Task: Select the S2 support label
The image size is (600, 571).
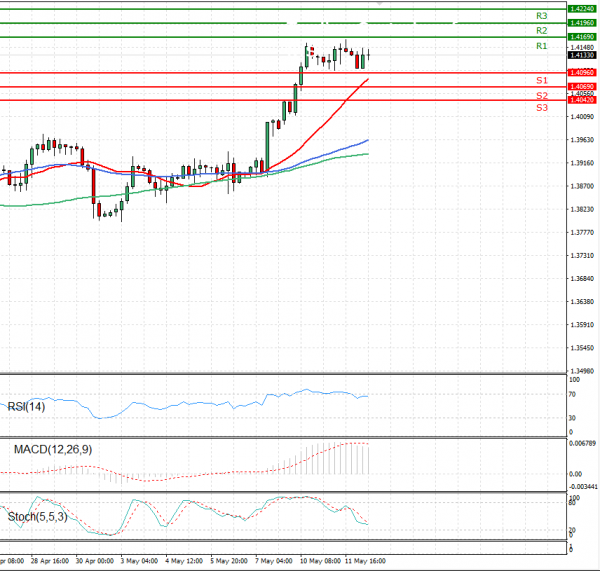Action: point(542,96)
